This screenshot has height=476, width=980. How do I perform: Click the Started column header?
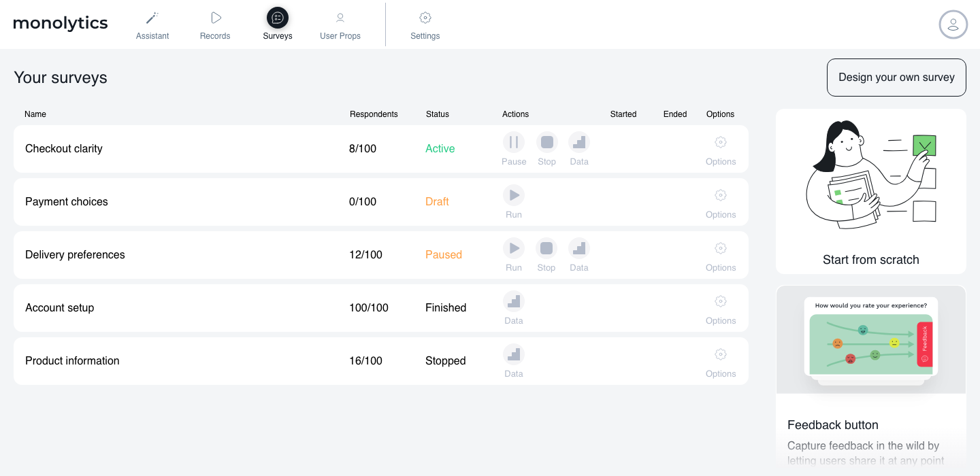click(623, 114)
